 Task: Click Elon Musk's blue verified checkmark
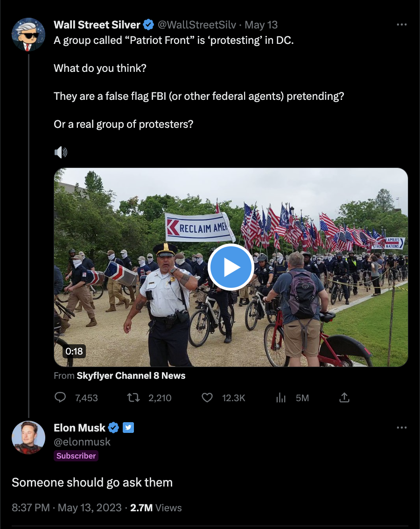[x=113, y=427]
